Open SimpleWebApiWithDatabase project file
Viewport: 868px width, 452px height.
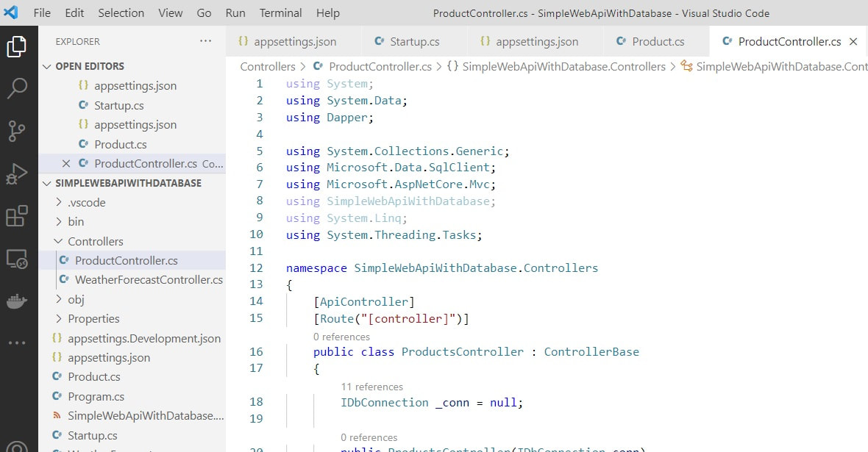[132, 416]
